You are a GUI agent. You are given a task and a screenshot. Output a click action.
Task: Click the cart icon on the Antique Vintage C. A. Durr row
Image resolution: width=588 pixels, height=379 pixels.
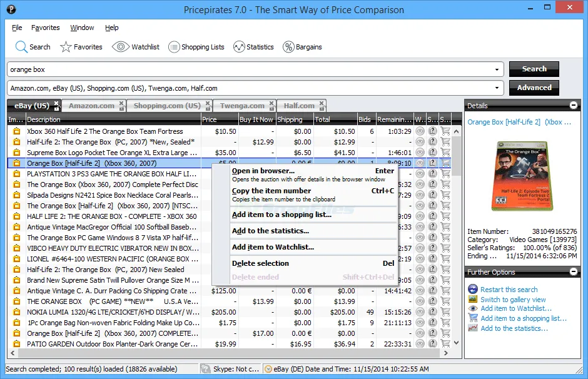pos(445,291)
